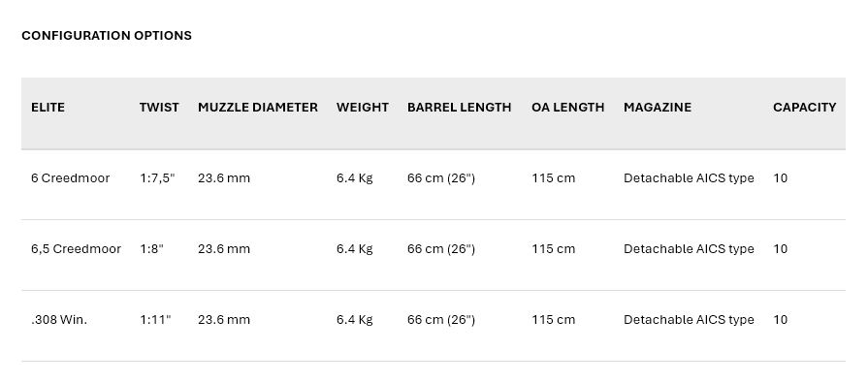Select the 6,5 Creedmoor row label
This screenshot has width=868, height=384.
click(x=76, y=249)
